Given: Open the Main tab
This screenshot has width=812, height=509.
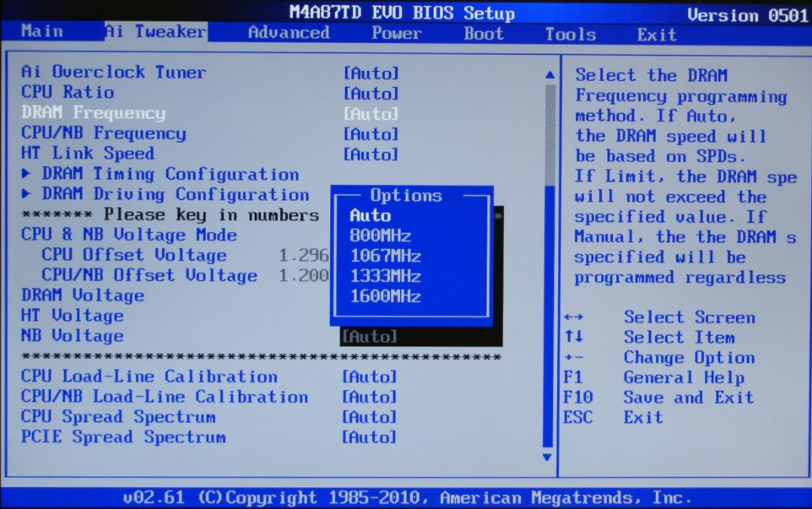Looking at the screenshot, I should tap(42, 31).
